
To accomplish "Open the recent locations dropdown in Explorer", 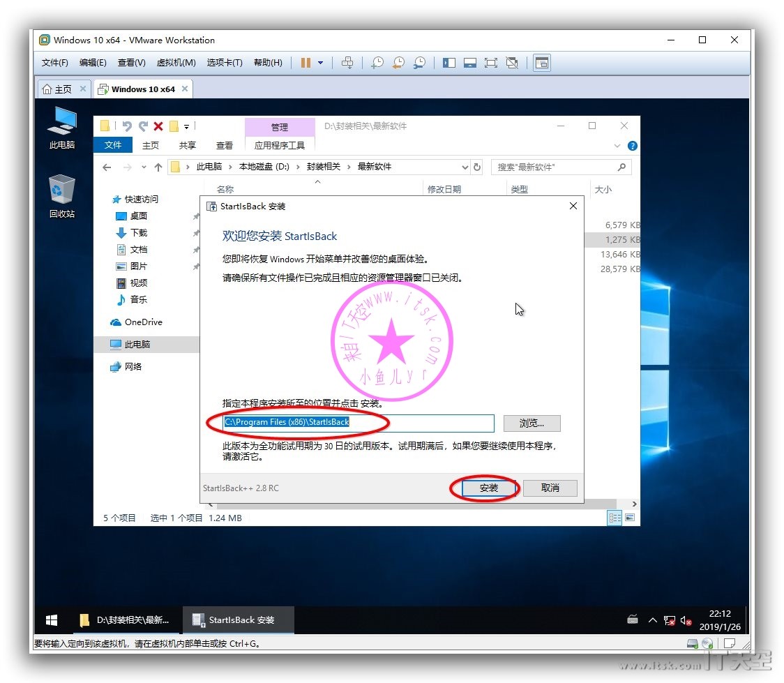I will (144, 167).
